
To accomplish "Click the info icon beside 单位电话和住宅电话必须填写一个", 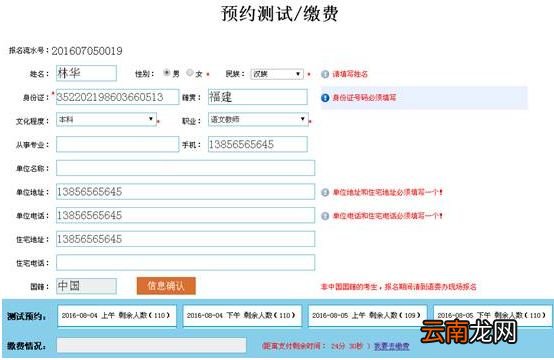I will tap(325, 216).
